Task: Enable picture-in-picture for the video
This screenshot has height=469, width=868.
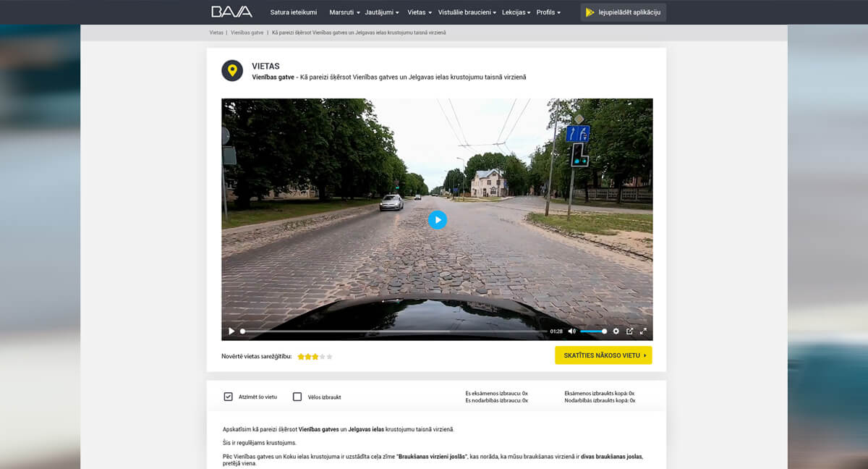Action: tap(630, 331)
